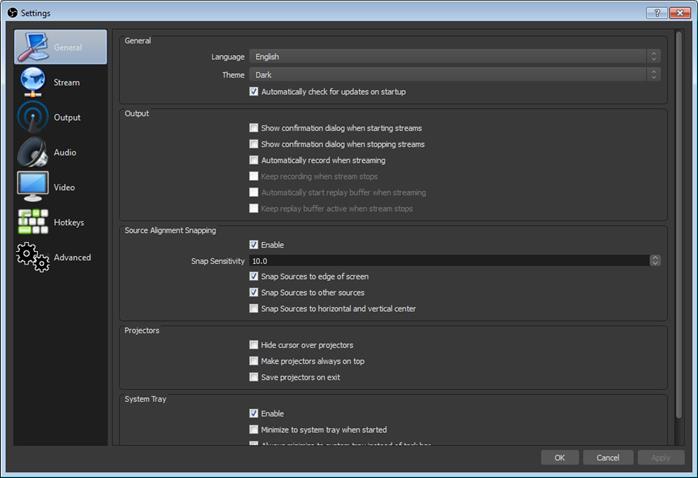Image resolution: width=698 pixels, height=478 pixels.
Task: Check Automatically record when streaming
Action: (254, 160)
